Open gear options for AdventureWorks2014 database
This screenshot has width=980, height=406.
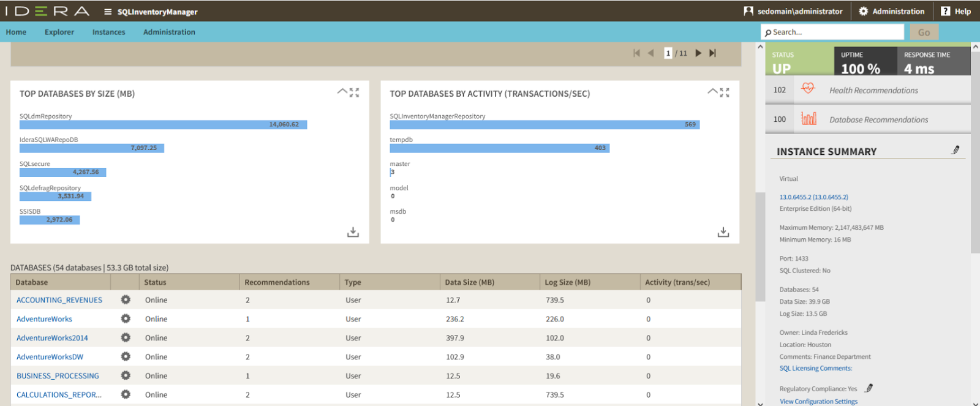(126, 337)
